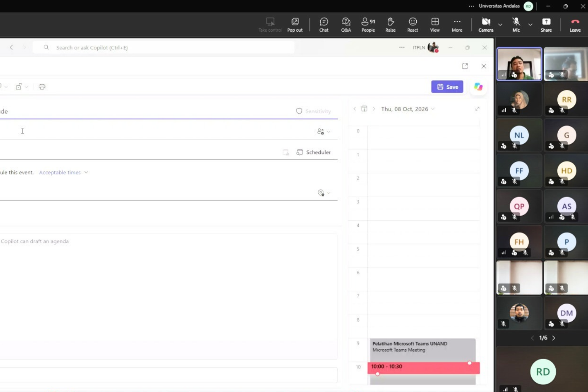This screenshot has width=588, height=392.
Task: Open Camera device options arrow
Action: coord(500,25)
